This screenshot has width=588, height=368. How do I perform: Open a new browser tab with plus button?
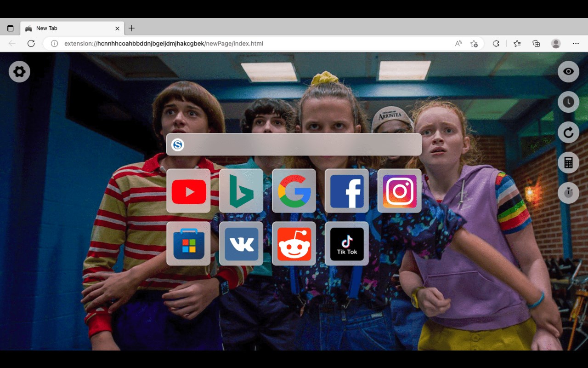(x=131, y=28)
